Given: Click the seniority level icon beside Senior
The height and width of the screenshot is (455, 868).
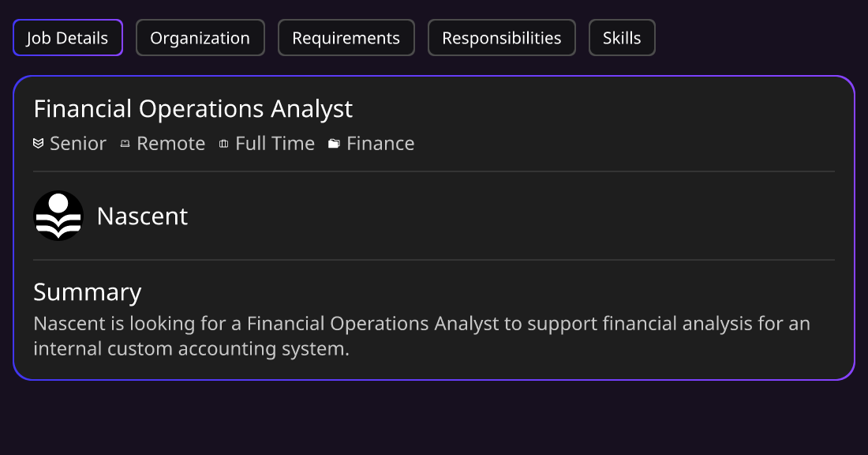Looking at the screenshot, I should coord(38,144).
